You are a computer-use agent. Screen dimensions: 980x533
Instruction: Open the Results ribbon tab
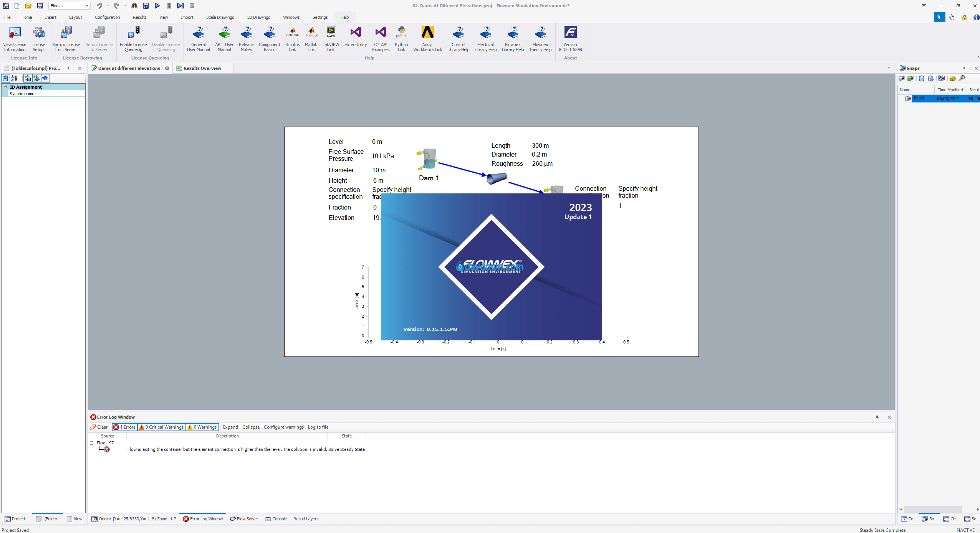pyautogui.click(x=139, y=17)
